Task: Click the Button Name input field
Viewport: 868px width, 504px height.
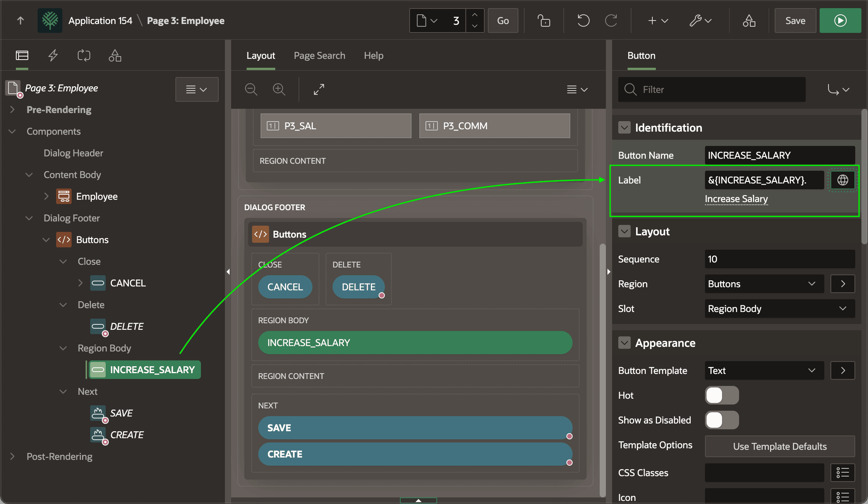Action: [780, 155]
